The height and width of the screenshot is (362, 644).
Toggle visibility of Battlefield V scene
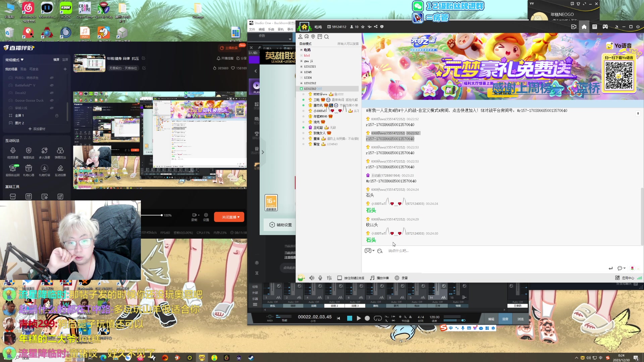52,85
